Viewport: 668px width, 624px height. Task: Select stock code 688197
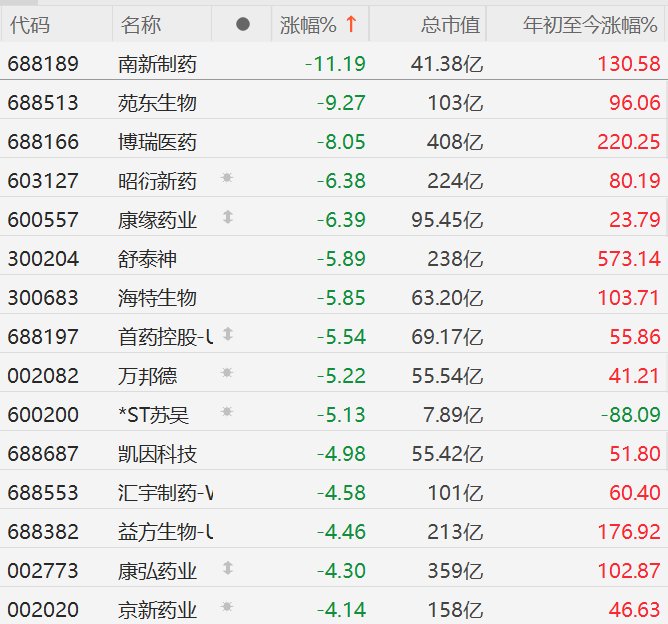(43, 337)
